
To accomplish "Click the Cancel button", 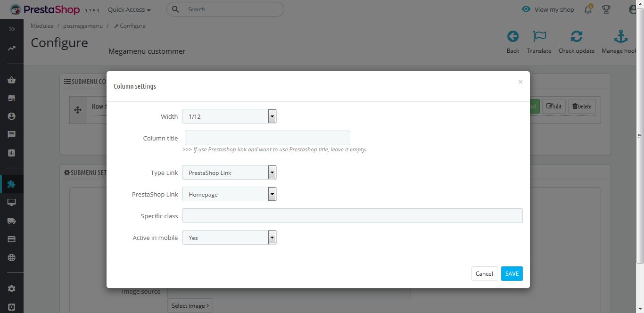I will click(x=484, y=273).
